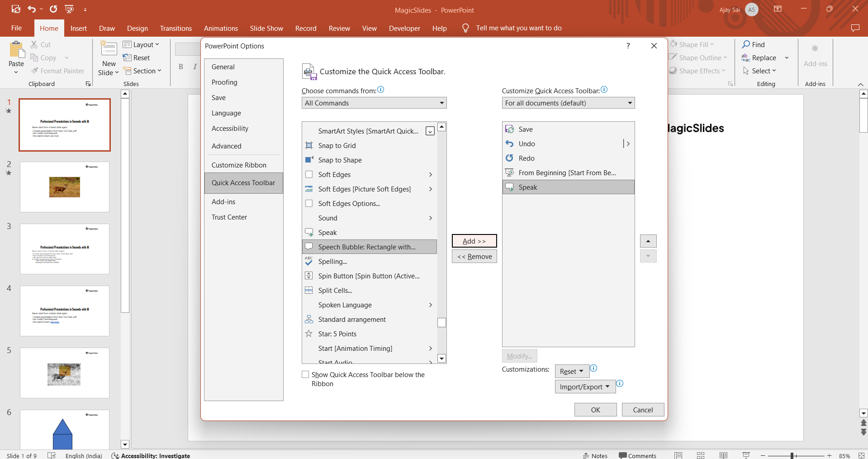This screenshot has height=459, width=868.
Task: Click the Start From Beginning icon in title bar
Action: [x=69, y=9]
